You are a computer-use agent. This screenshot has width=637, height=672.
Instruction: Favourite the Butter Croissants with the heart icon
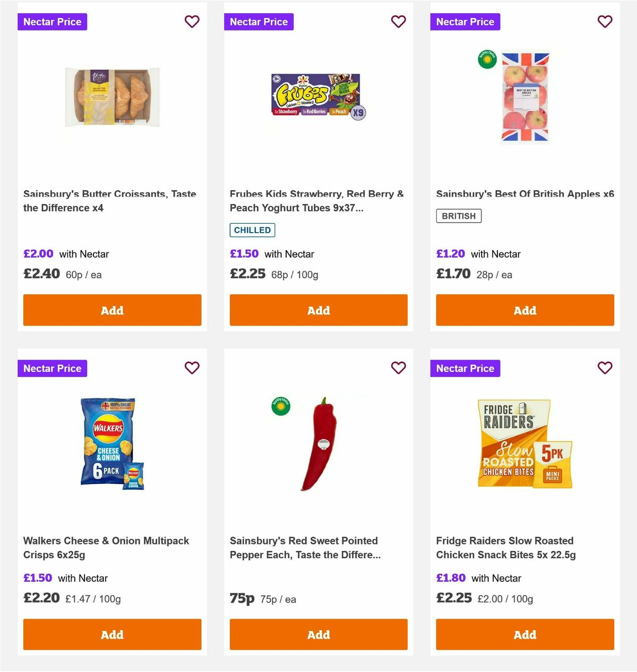(x=192, y=22)
